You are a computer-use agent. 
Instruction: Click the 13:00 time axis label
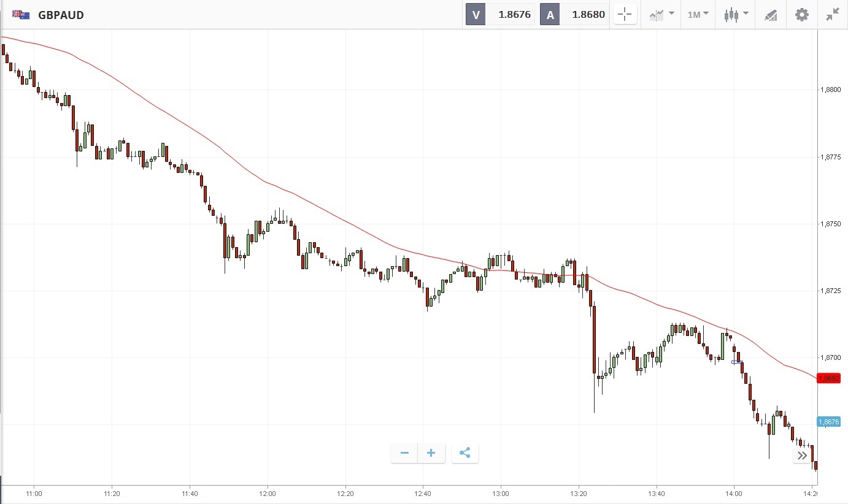tap(501, 493)
